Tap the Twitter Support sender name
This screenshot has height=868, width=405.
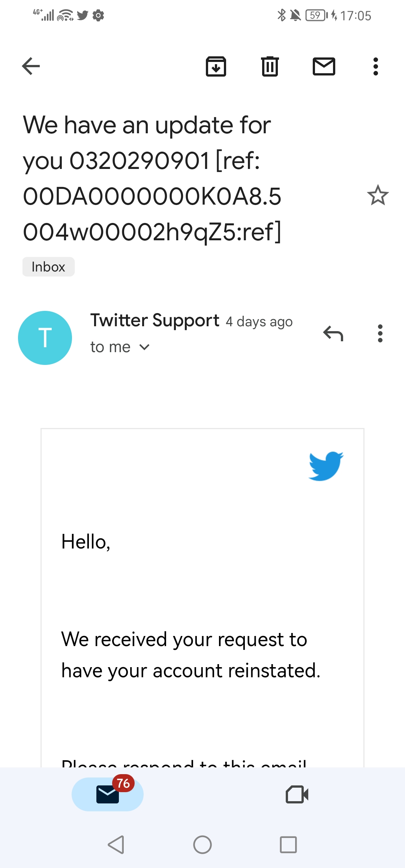(154, 321)
